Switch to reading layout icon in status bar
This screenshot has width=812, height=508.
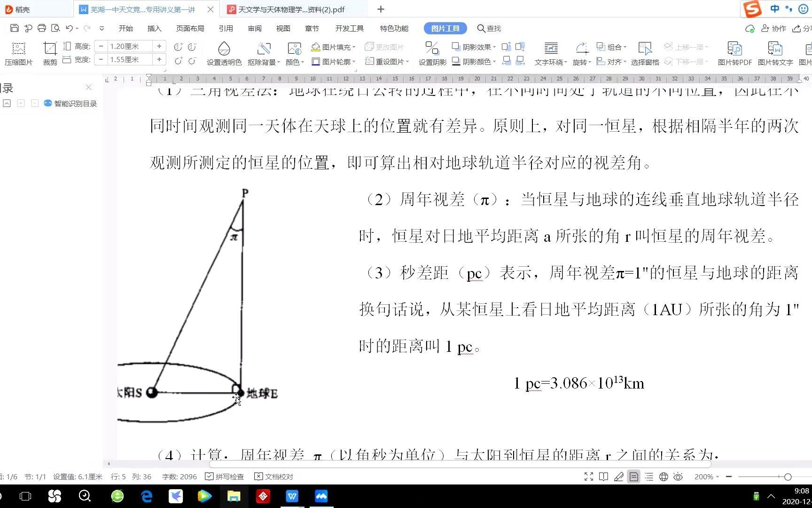click(x=604, y=476)
